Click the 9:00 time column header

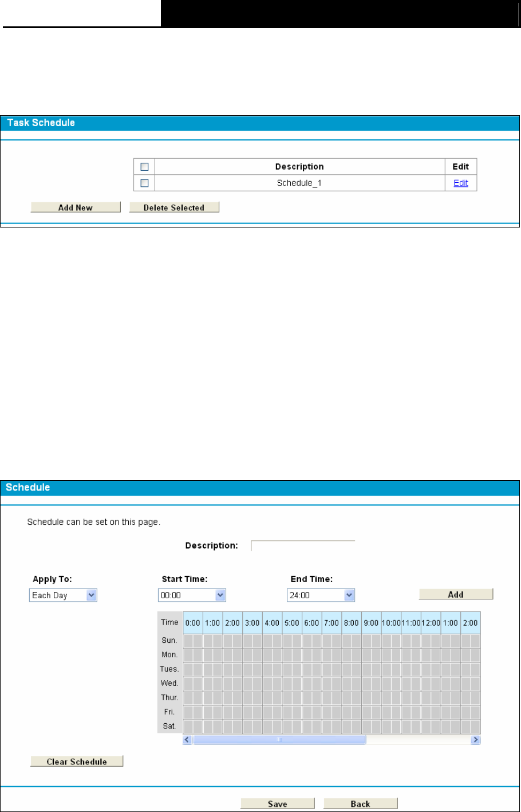[371, 623]
